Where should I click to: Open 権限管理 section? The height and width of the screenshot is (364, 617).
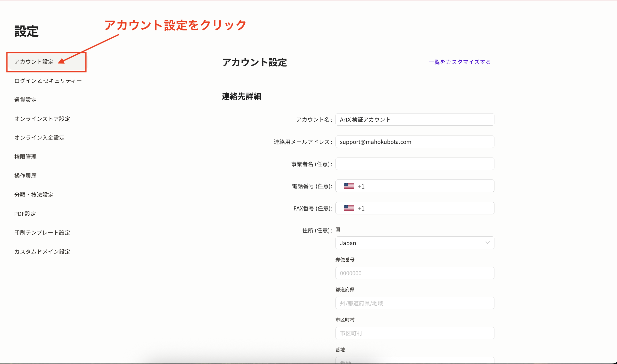26,157
